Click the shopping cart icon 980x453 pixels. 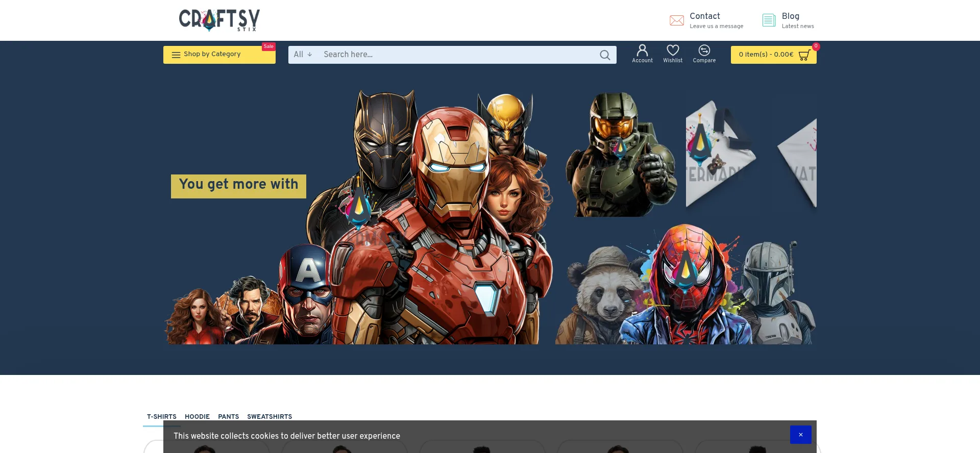click(x=804, y=55)
